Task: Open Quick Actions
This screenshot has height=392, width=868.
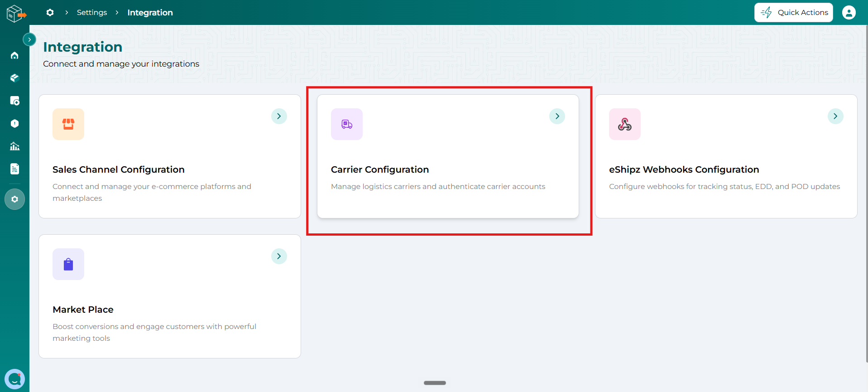Action: pyautogui.click(x=793, y=12)
